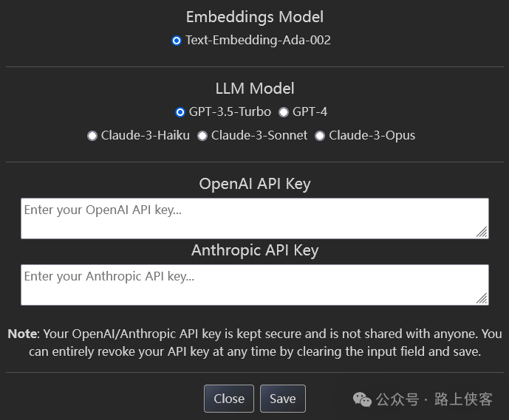Select the Text-Embedding-Ada-002 radio button
509x420 pixels.
click(177, 41)
